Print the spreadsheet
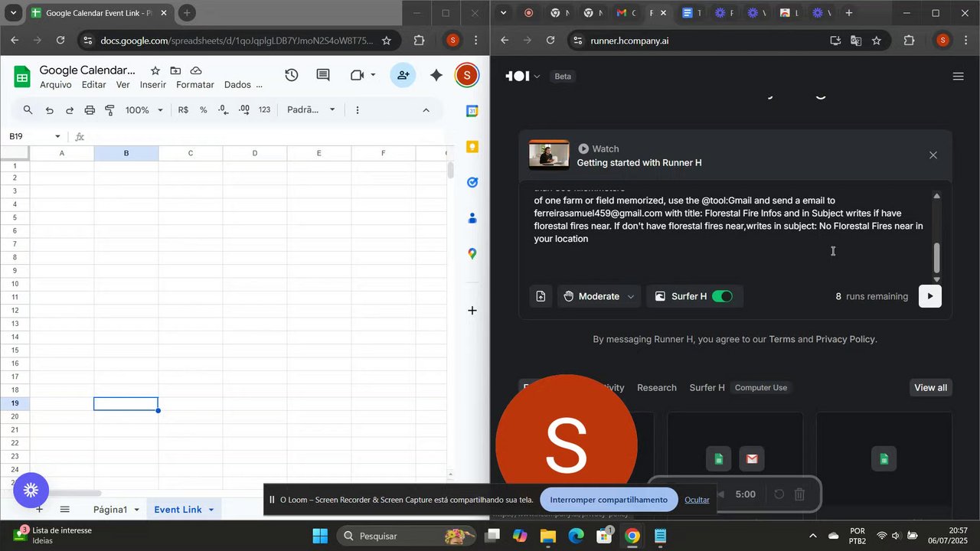The height and width of the screenshot is (551, 980). pos(90,110)
